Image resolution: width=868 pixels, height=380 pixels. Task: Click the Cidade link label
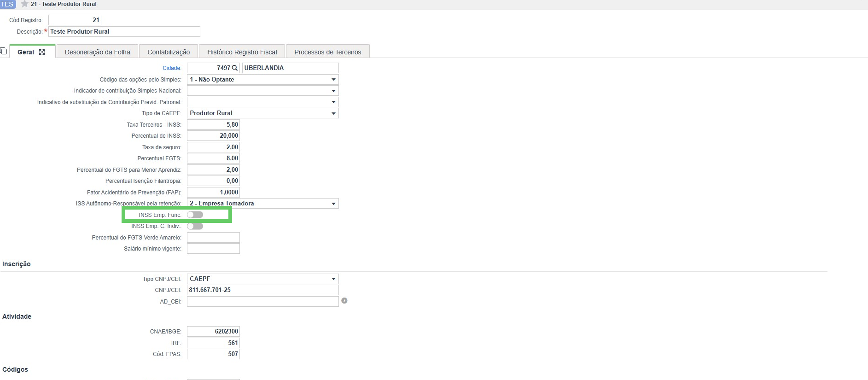pos(172,68)
